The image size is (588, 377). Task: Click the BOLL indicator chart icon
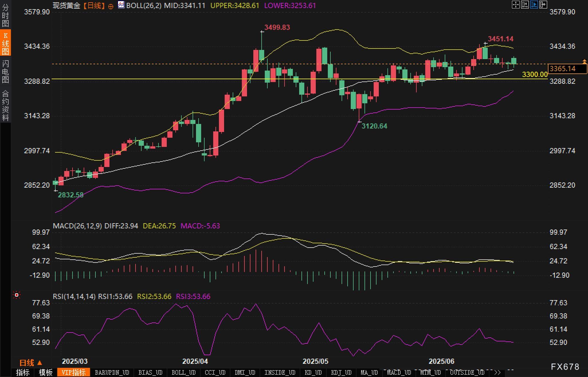tap(121, 5)
